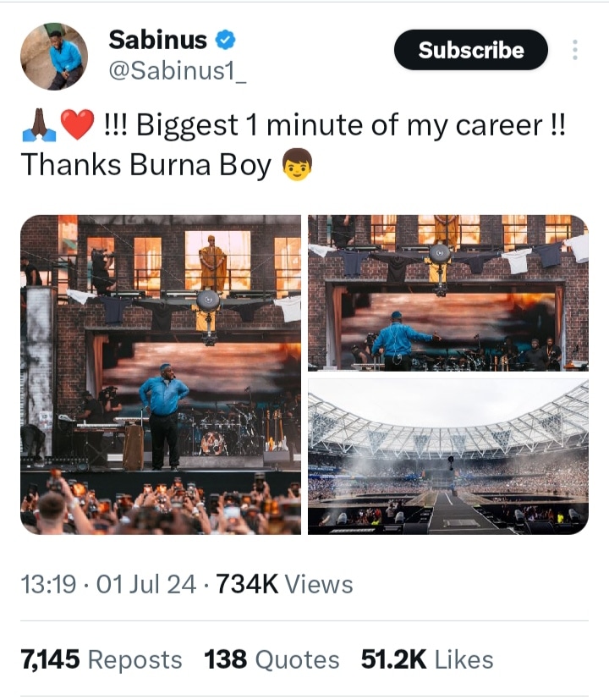The height and width of the screenshot is (700, 609).
Task: Click the "Thanks Burna Boy" text line
Action: pos(144,165)
